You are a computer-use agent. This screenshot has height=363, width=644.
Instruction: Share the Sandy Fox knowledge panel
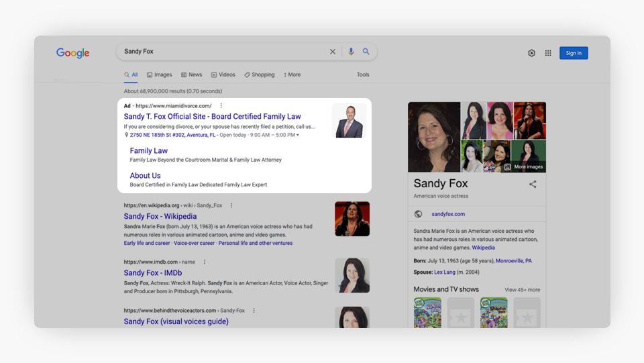point(533,184)
